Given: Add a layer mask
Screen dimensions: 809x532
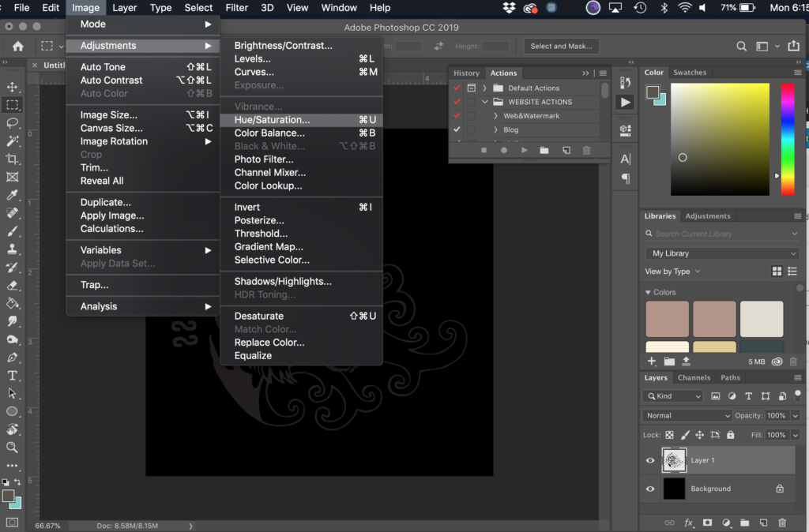Looking at the screenshot, I should pyautogui.click(x=707, y=523).
